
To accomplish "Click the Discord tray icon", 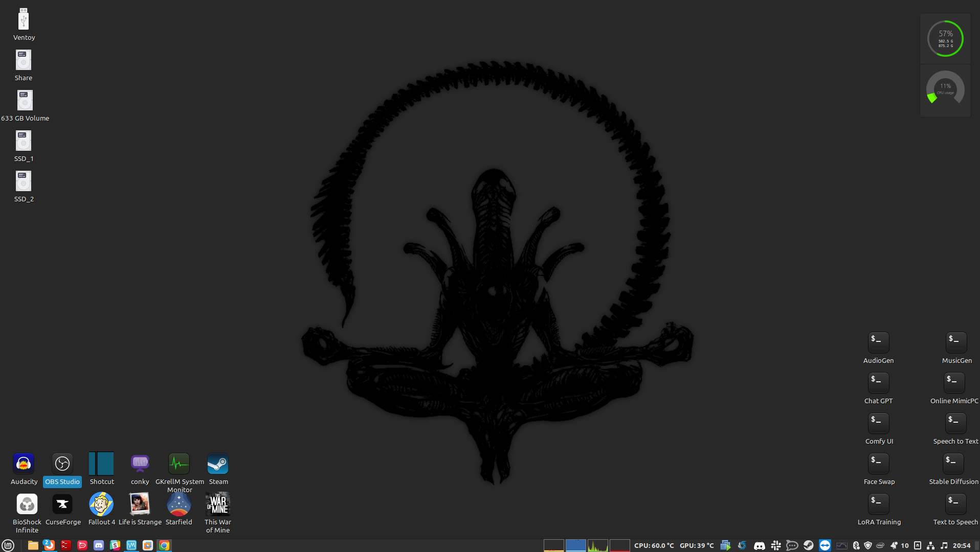I will pos(760,545).
